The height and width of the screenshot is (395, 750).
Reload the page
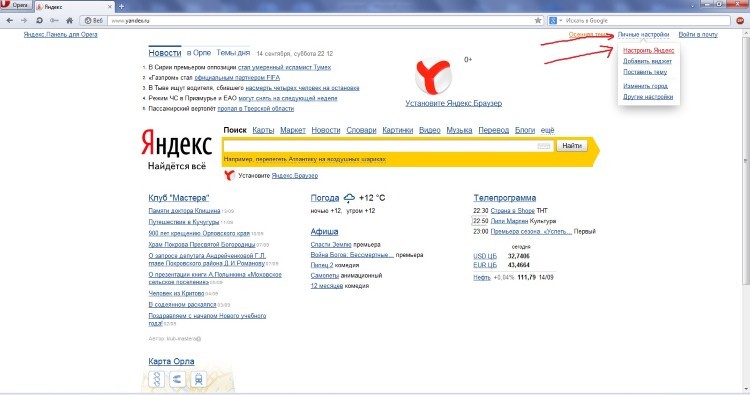coord(39,21)
